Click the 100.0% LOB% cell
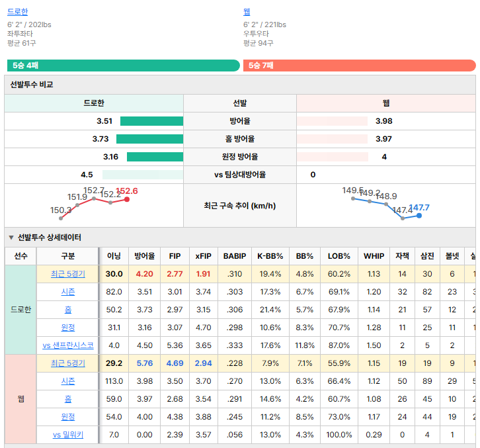The width and height of the screenshot is (480, 448). [339, 435]
